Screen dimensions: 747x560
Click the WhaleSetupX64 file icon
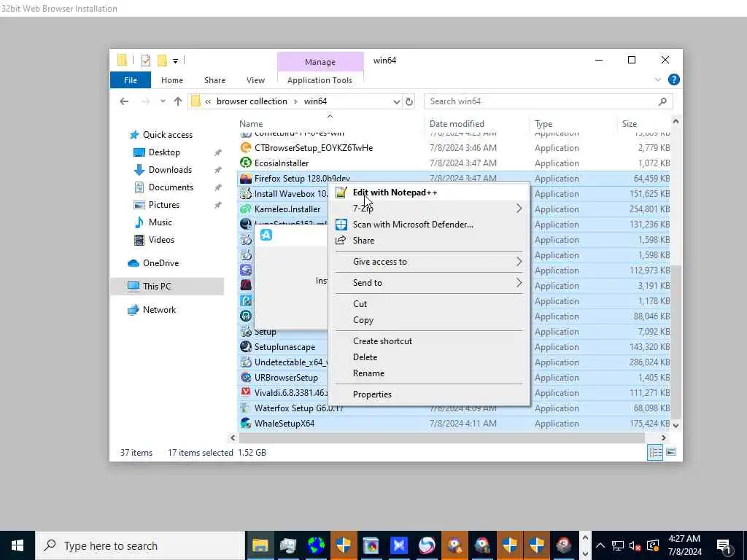pyautogui.click(x=245, y=424)
